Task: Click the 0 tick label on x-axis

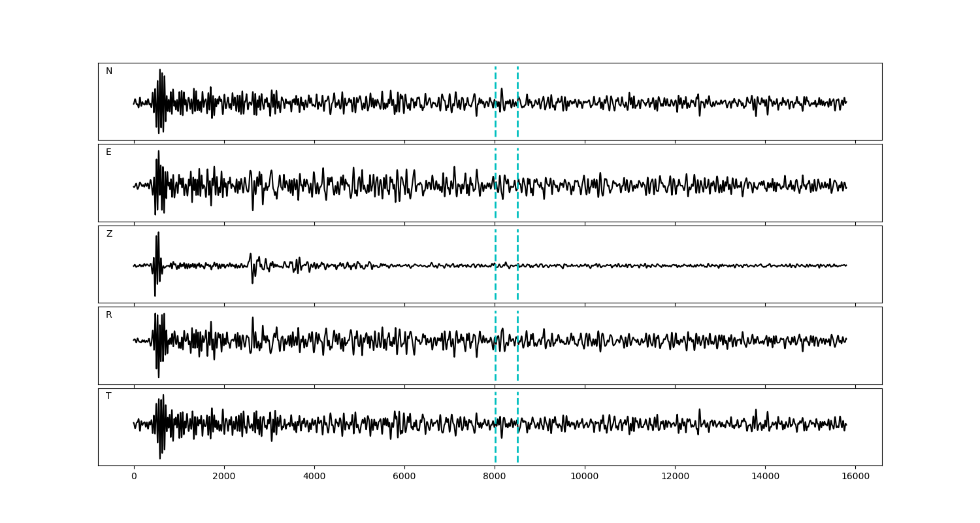Action: 134,477
